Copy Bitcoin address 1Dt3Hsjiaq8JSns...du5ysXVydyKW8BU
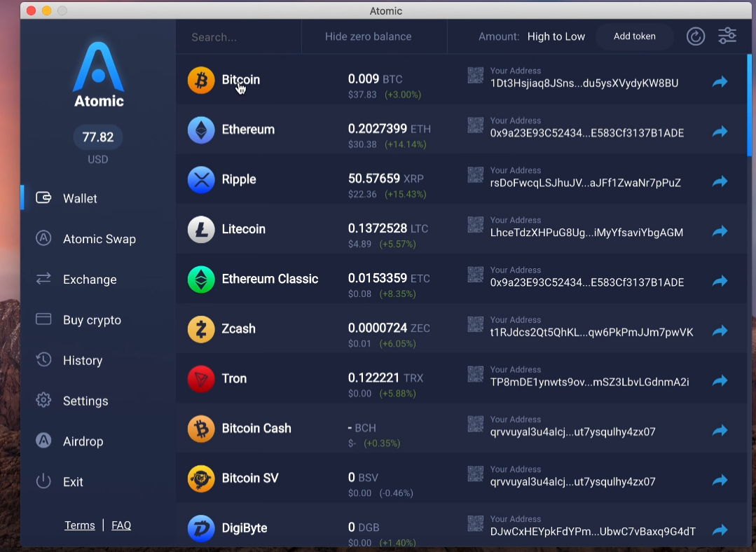 (x=584, y=83)
